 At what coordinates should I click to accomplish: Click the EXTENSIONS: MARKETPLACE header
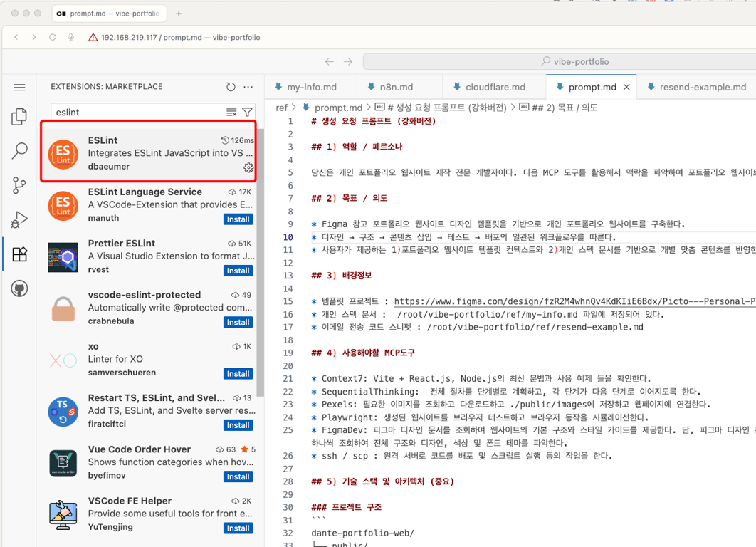click(x=107, y=87)
